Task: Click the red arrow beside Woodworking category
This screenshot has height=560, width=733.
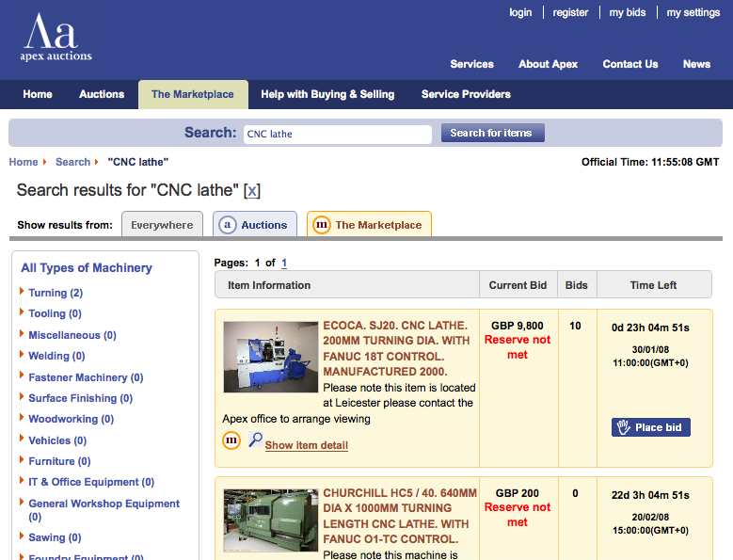Action: (22, 418)
